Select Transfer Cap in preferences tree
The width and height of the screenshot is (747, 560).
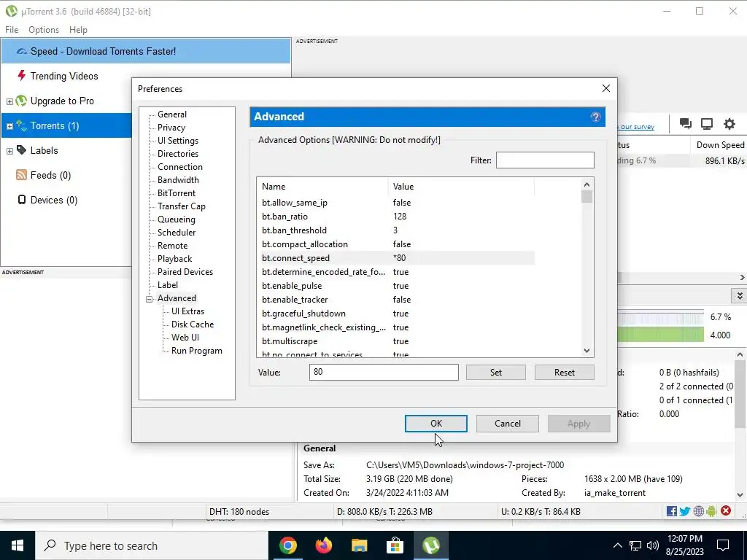coord(182,206)
